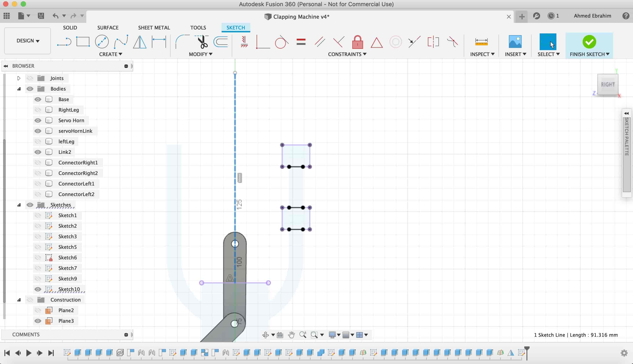Screen dimensions: 633x364
Task: Collapse the Bodies folder
Action: coord(19,89)
